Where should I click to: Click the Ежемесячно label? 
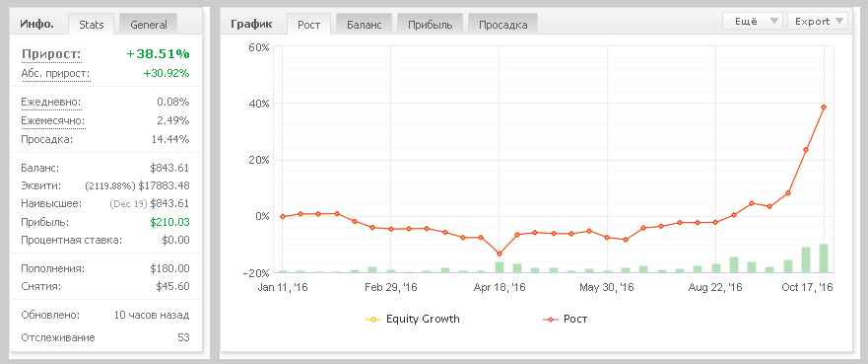(x=53, y=120)
